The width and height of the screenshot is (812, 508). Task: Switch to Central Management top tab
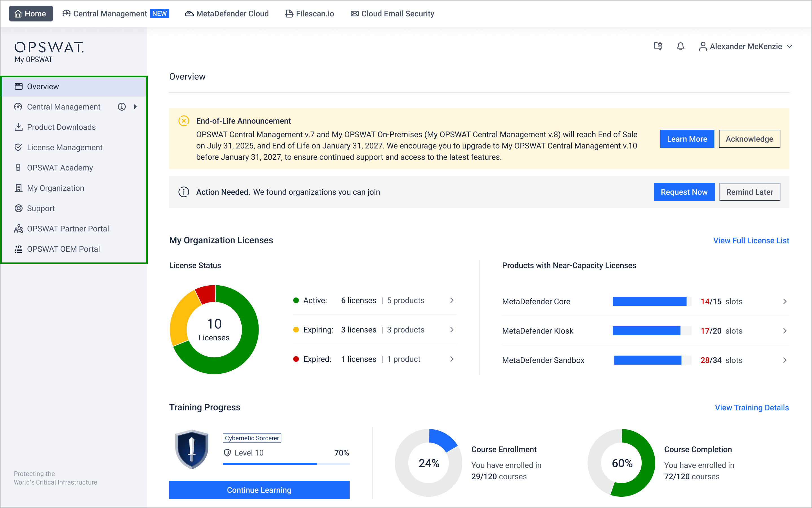[115, 14]
